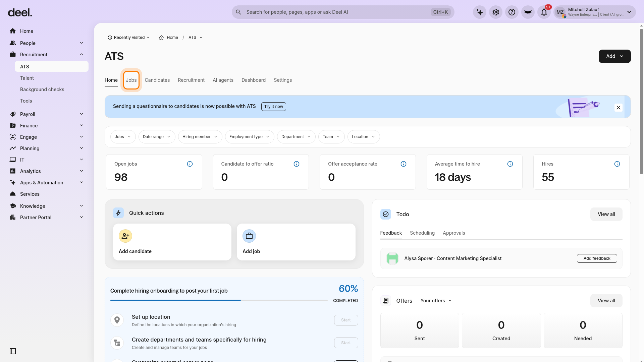
Task: Click the Planning trend icon in sidebar
Action: coord(13,148)
